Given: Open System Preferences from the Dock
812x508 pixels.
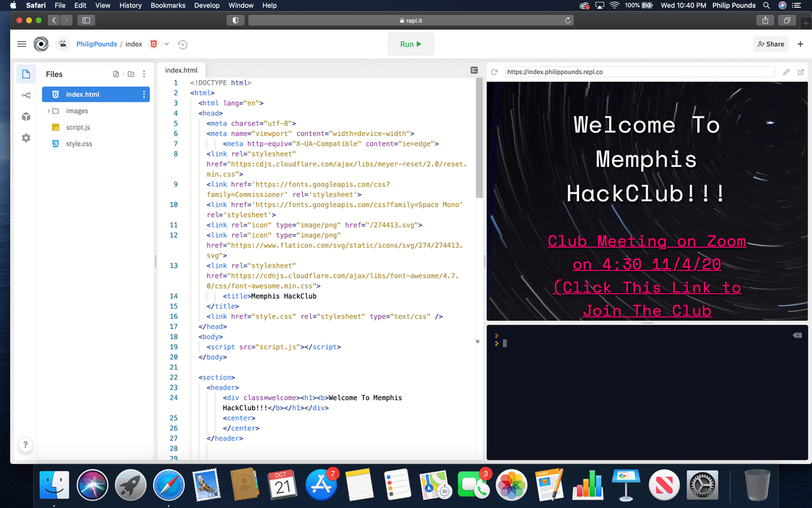Looking at the screenshot, I should 702,486.
